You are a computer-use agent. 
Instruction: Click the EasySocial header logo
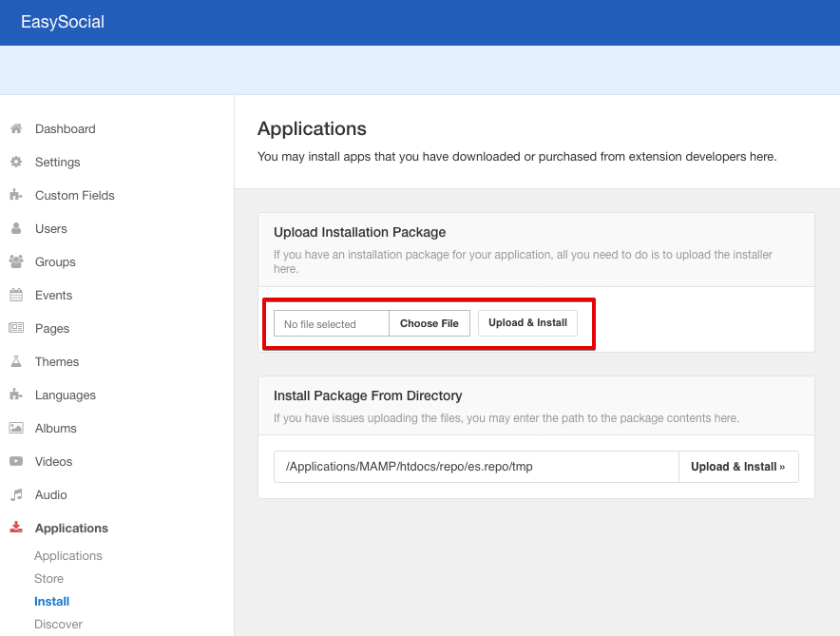pos(63,22)
